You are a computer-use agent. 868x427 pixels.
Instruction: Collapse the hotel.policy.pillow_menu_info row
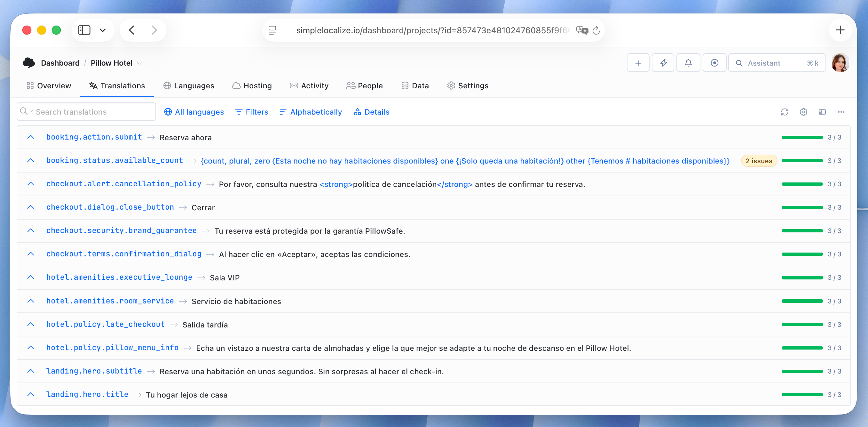tap(31, 348)
